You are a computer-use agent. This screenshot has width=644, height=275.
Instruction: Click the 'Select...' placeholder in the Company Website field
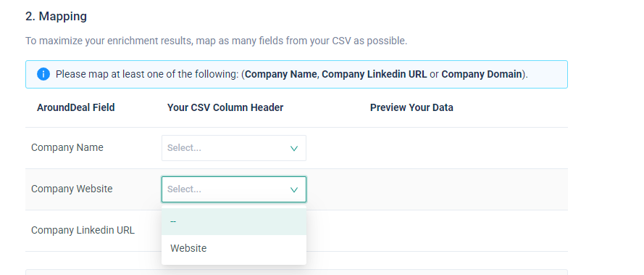click(184, 189)
